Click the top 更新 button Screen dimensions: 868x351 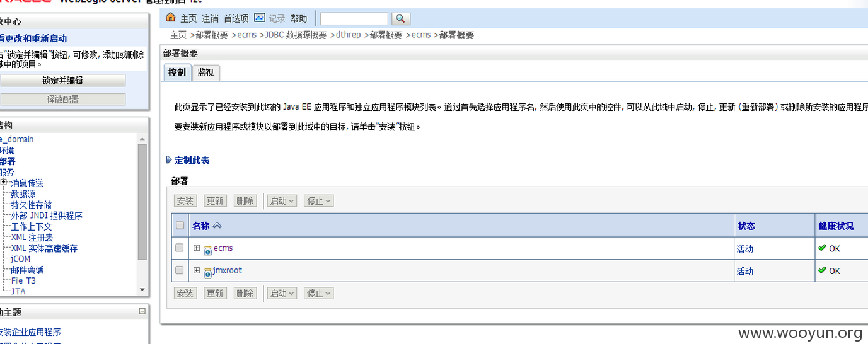coord(215,201)
